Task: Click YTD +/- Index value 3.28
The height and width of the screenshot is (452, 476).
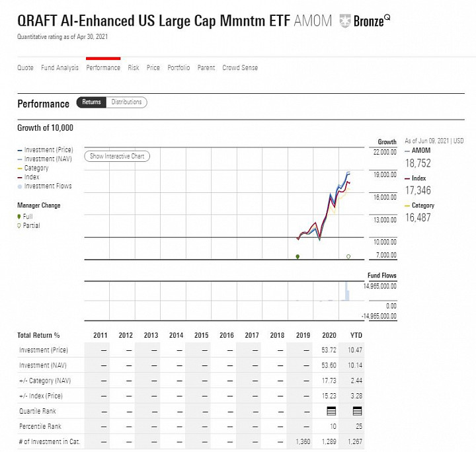Action: coord(356,396)
